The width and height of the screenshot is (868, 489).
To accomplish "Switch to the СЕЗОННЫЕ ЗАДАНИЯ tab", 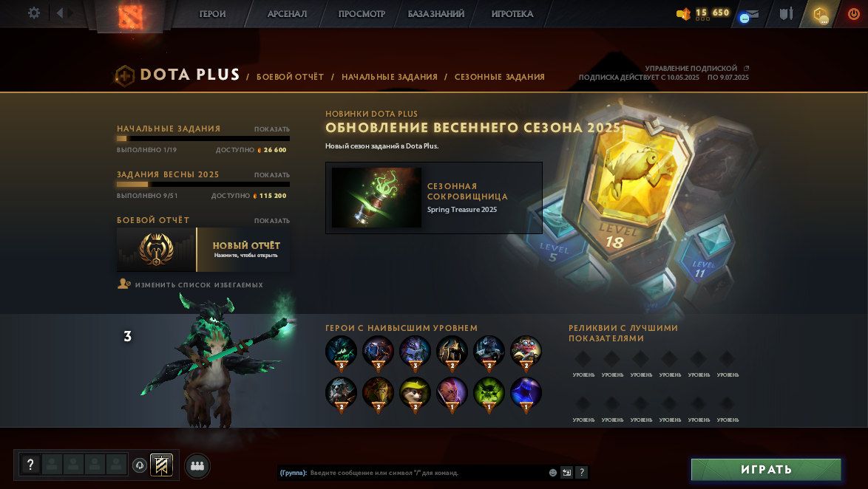I will 499,77.
